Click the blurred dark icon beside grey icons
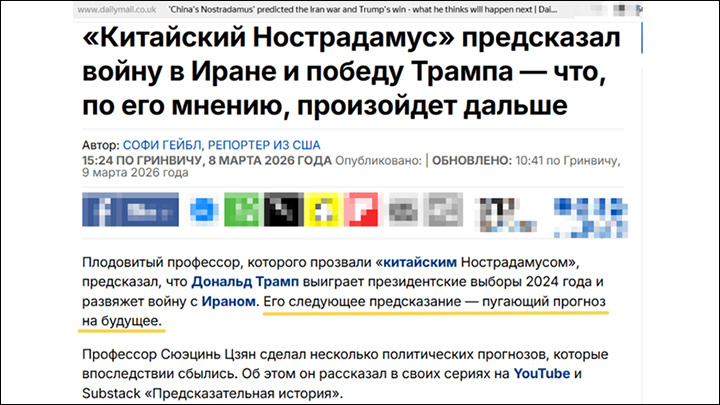Image resolution: width=720 pixels, height=405 pixels. pyautogui.click(x=505, y=214)
